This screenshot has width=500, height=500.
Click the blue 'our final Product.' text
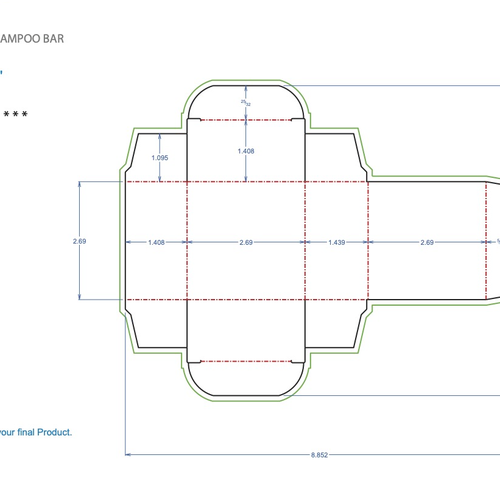click(x=36, y=432)
